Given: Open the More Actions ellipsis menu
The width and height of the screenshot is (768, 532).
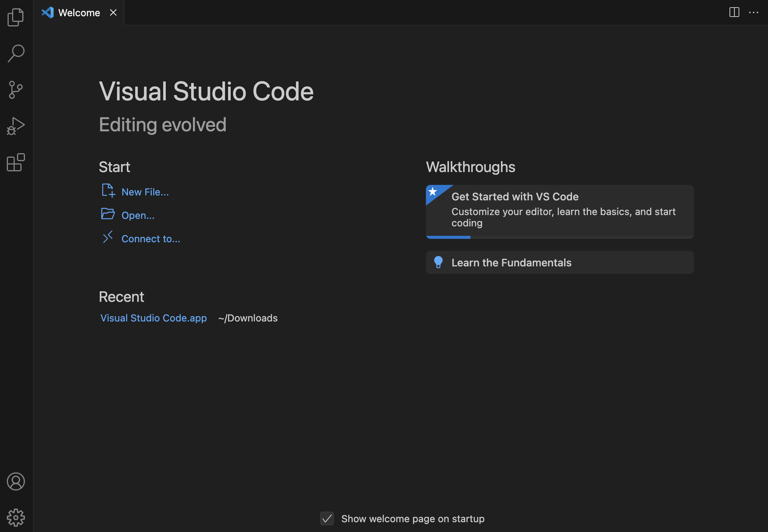Looking at the screenshot, I should [x=754, y=12].
